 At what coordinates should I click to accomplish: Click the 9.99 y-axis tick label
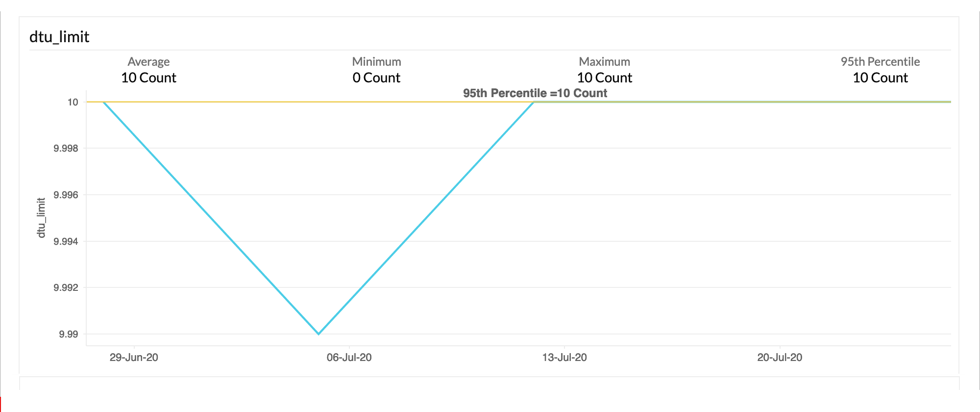pos(69,335)
